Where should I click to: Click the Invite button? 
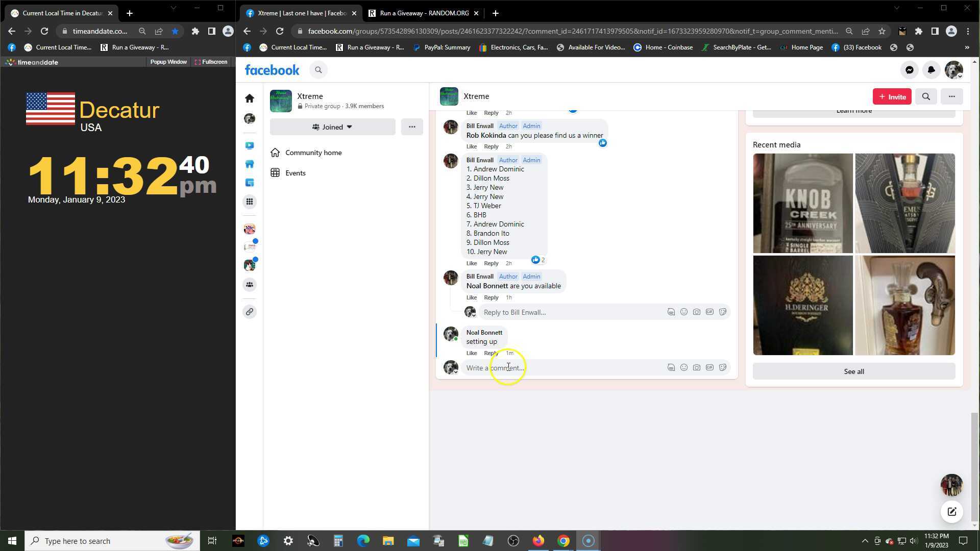[892, 96]
